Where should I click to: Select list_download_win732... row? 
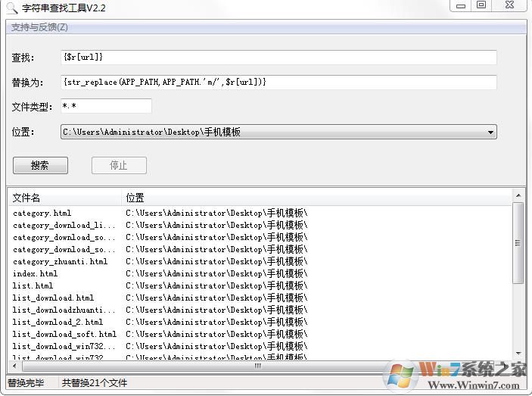tap(64, 347)
